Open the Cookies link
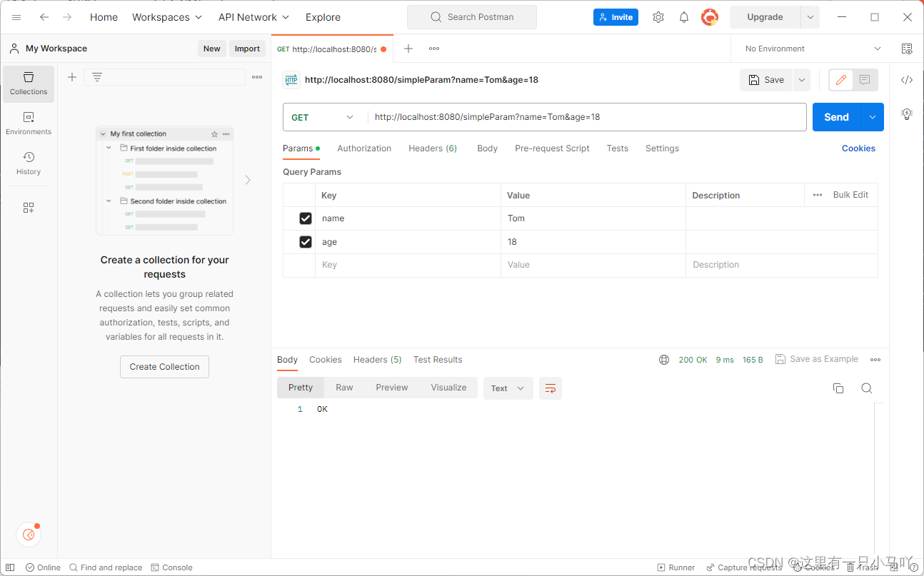 coord(858,148)
